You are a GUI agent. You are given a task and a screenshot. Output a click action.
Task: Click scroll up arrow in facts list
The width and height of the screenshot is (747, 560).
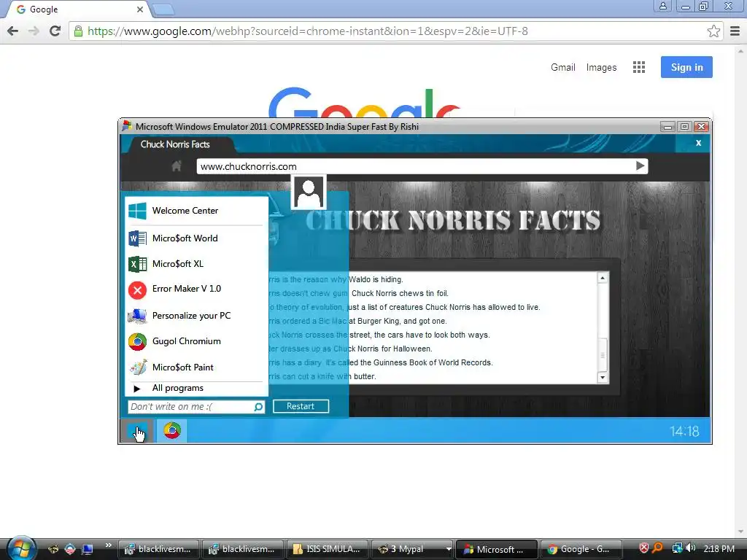pos(603,278)
